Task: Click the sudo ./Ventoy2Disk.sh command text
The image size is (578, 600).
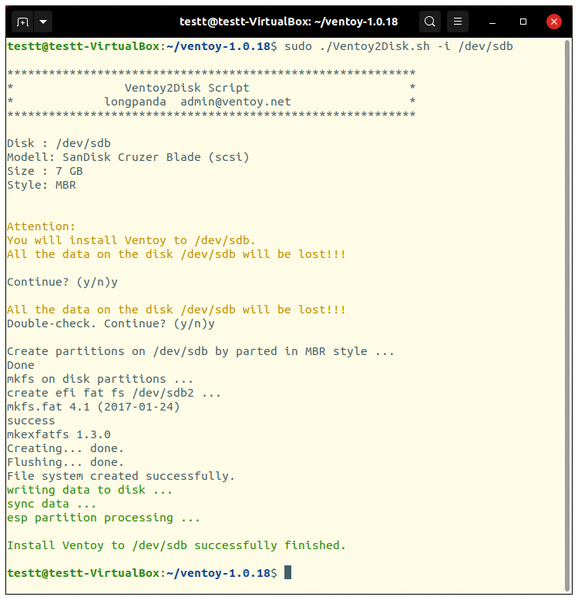Action: (x=399, y=46)
